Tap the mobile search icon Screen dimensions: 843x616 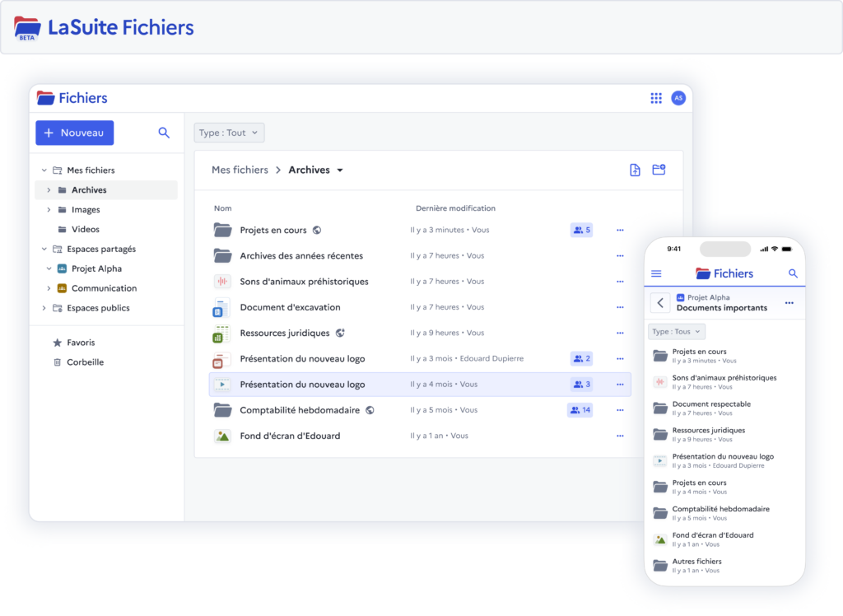(x=793, y=273)
